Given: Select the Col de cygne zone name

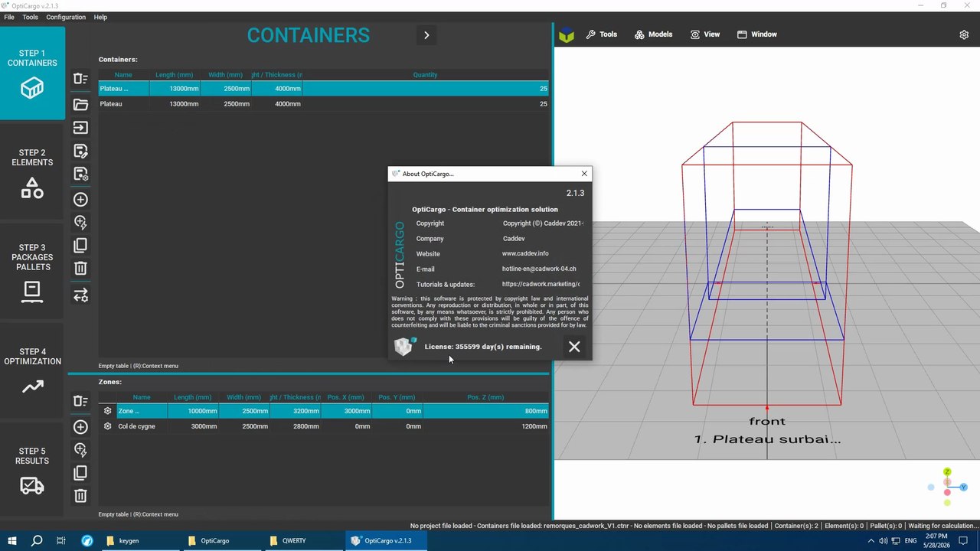Looking at the screenshot, I should 136,426.
